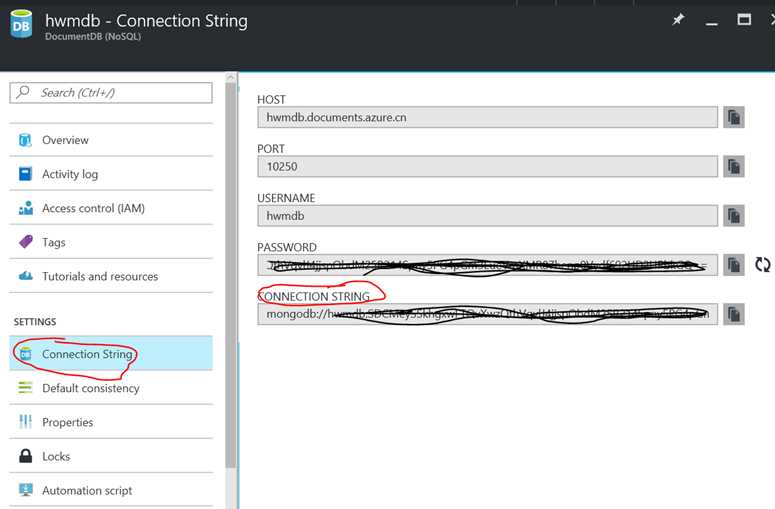Select the USERNAME field hwmdb
This screenshot has height=509, width=775.
pyautogui.click(x=487, y=216)
